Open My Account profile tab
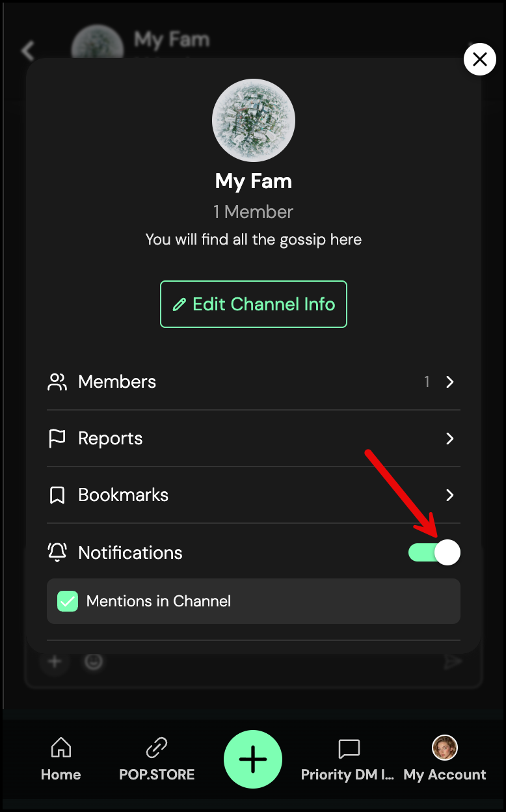This screenshot has height=812, width=506. [x=445, y=758]
